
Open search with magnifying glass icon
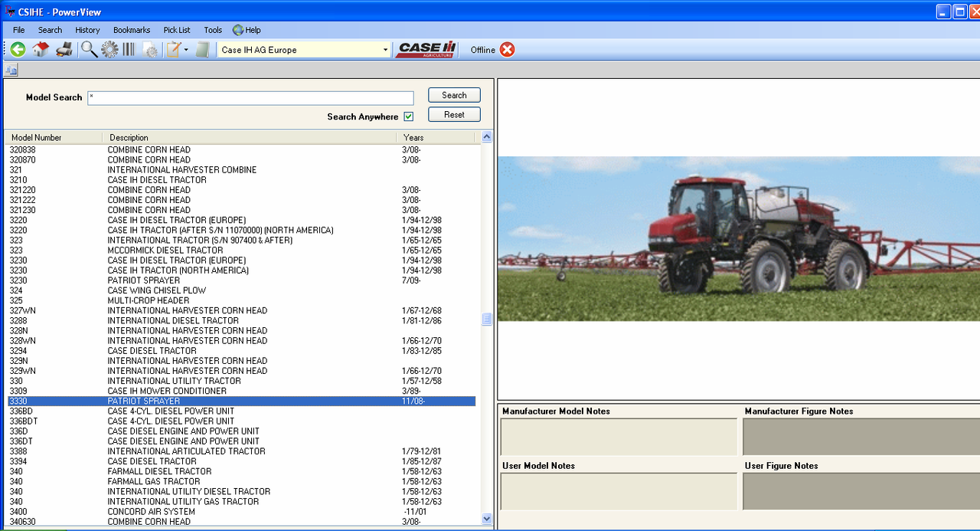coord(89,50)
